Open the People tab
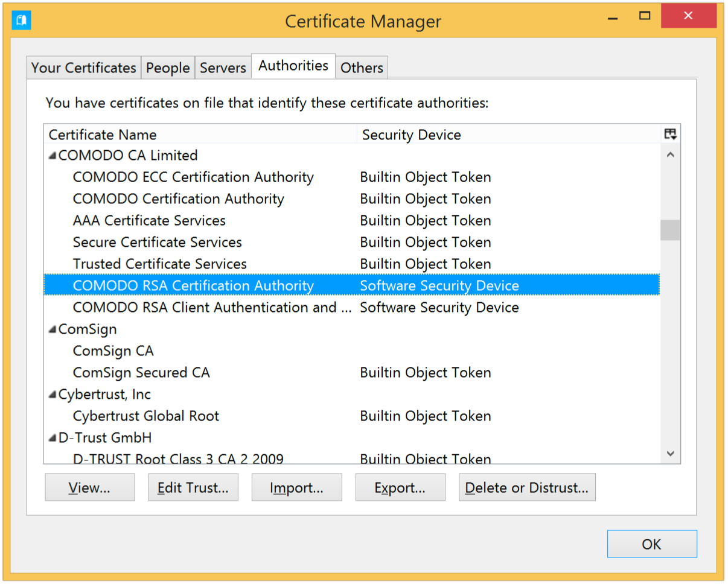The height and width of the screenshot is (584, 728). [167, 68]
